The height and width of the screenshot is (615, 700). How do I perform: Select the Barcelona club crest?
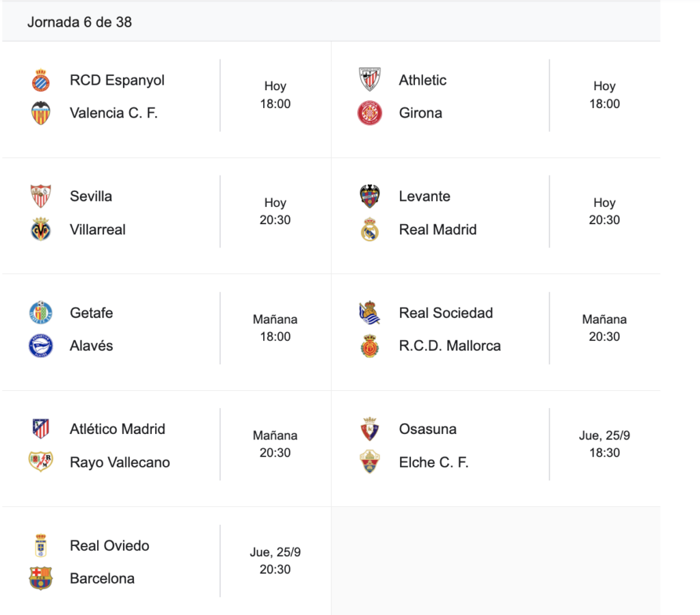[41, 579]
